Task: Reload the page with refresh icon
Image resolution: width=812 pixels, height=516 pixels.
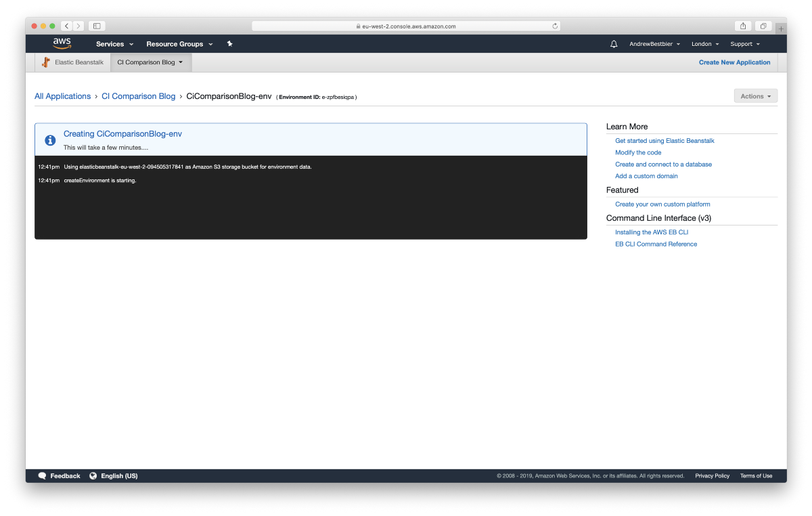Action: pyautogui.click(x=556, y=26)
